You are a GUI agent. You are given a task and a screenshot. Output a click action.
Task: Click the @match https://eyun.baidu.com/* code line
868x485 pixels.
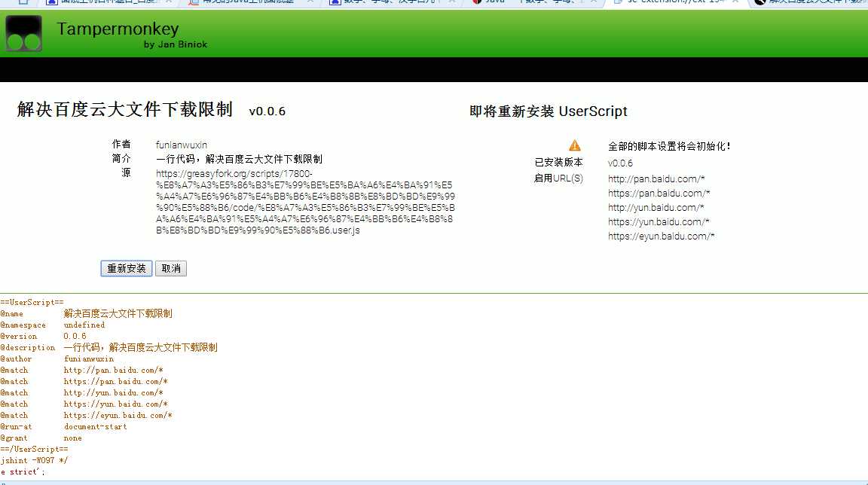pyautogui.click(x=87, y=415)
